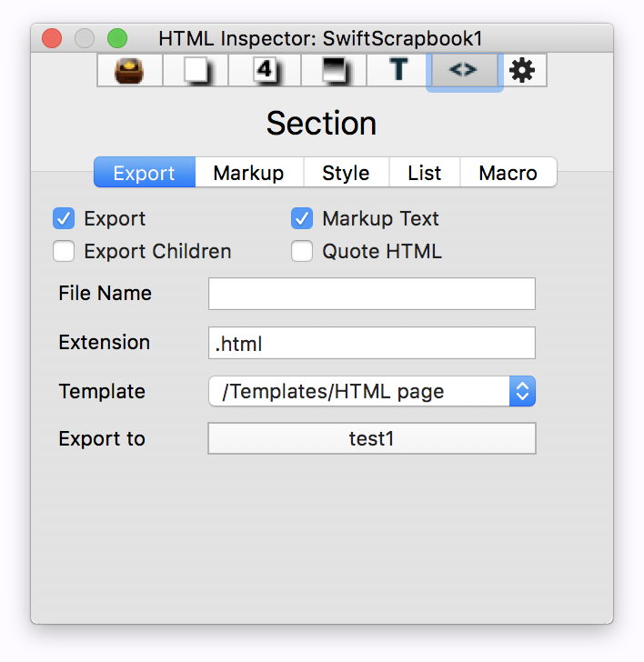Enable the Quote HTML checkbox
The image size is (644, 662).
click(302, 251)
